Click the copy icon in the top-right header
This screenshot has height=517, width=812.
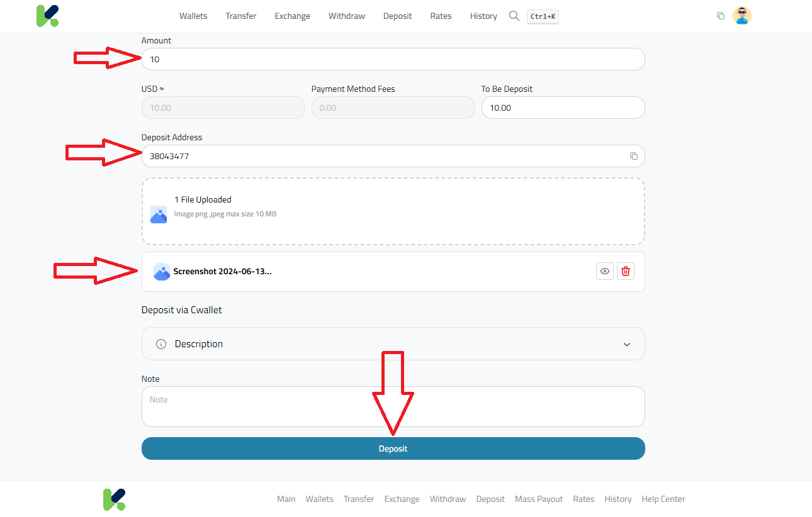(720, 16)
